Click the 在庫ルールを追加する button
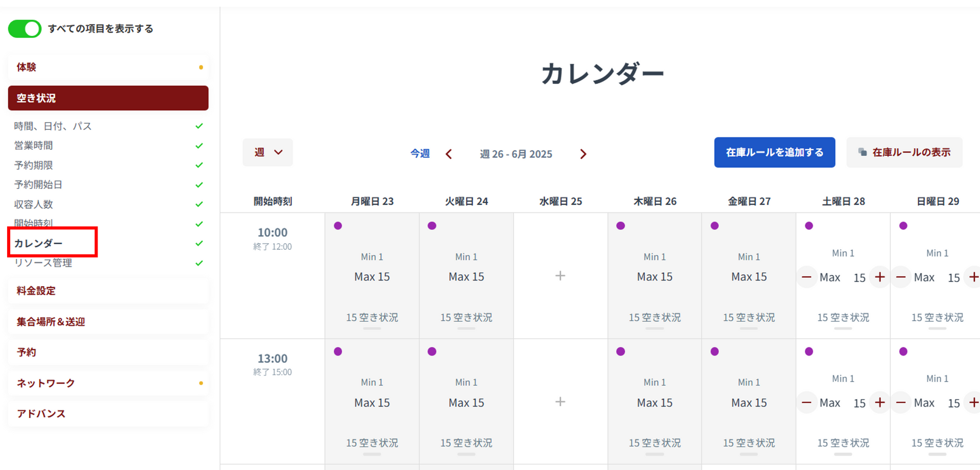The width and height of the screenshot is (980, 470). (x=774, y=152)
